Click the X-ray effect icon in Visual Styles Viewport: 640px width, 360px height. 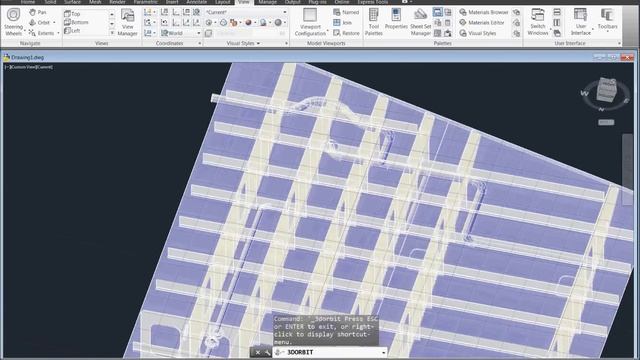pyautogui.click(x=209, y=33)
